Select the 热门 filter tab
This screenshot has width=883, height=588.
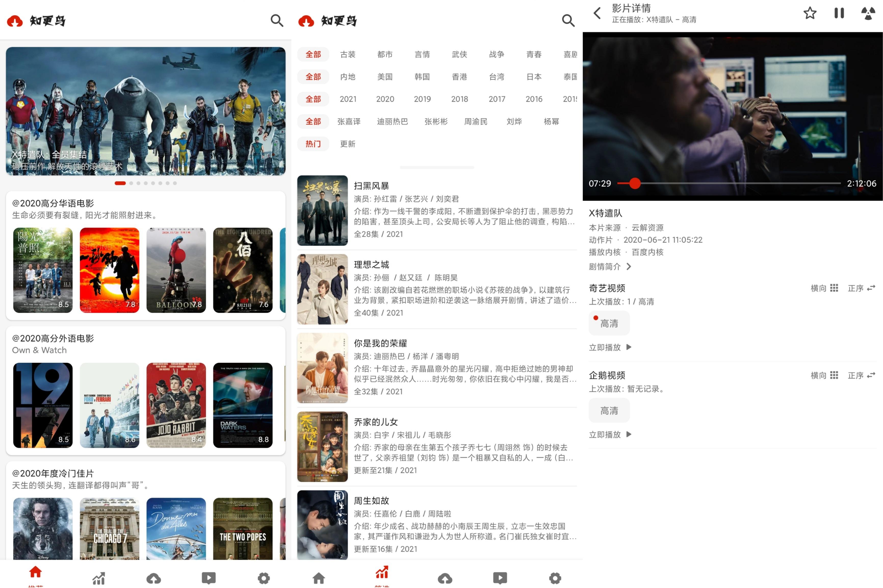pos(313,144)
